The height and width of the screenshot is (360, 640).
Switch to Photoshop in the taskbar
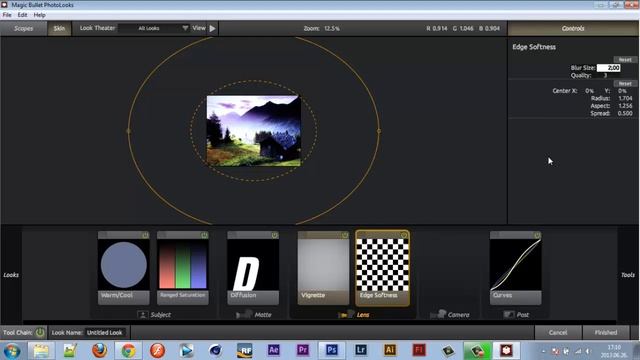(x=332, y=350)
